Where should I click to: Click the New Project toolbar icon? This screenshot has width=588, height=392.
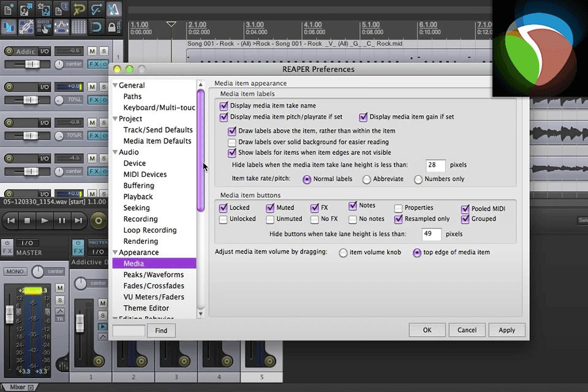[8, 9]
